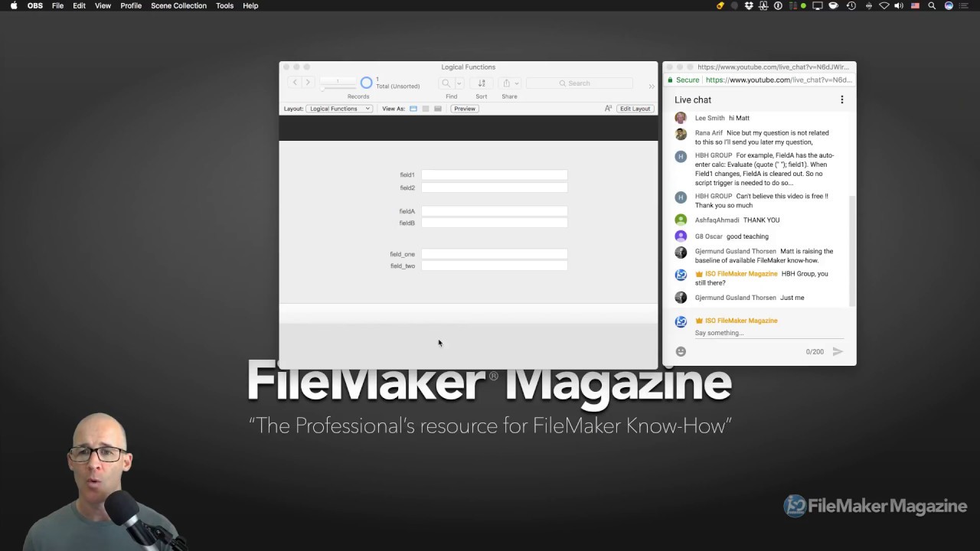Click the found set pie chart icon
Image resolution: width=980 pixels, height=551 pixels.
point(366,83)
